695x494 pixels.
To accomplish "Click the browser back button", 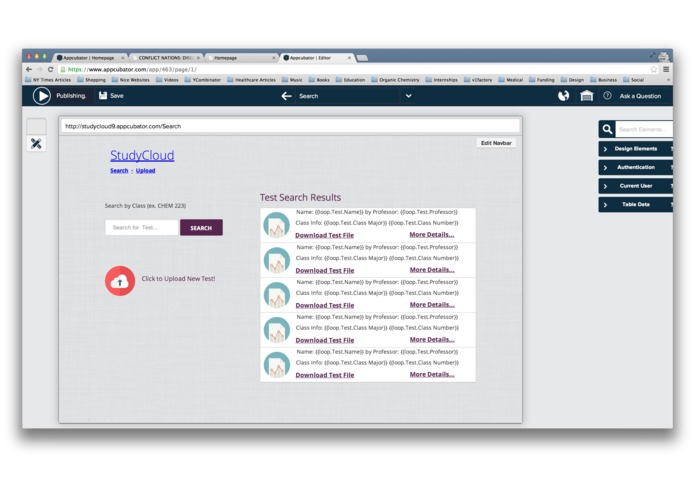I will (x=29, y=70).
